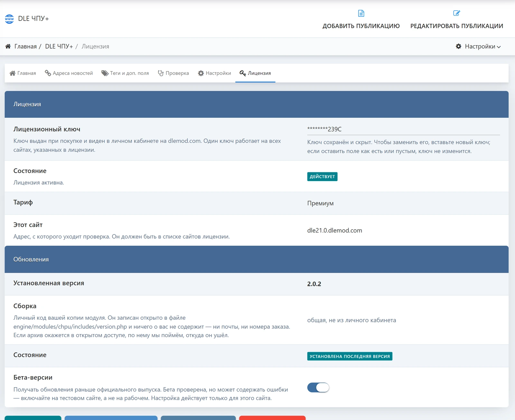Toggle the Бета-версии switch
515x420 pixels.
point(318,388)
